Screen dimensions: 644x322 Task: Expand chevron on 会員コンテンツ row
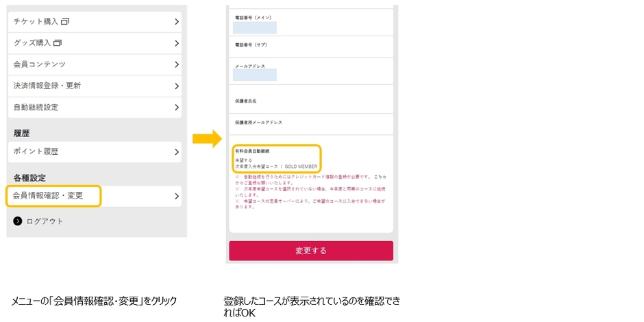tap(177, 64)
